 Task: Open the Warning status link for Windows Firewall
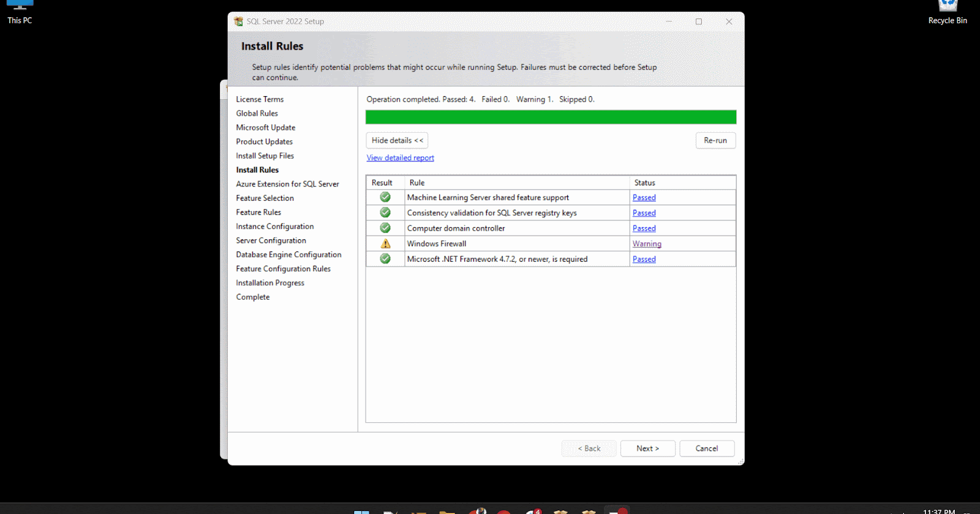click(x=647, y=244)
